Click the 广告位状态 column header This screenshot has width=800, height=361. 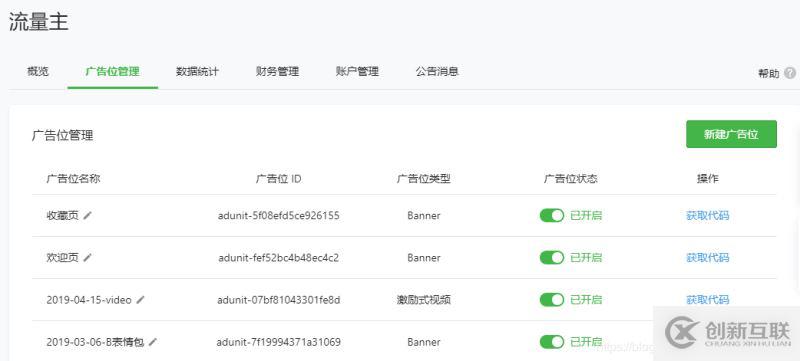point(570,178)
